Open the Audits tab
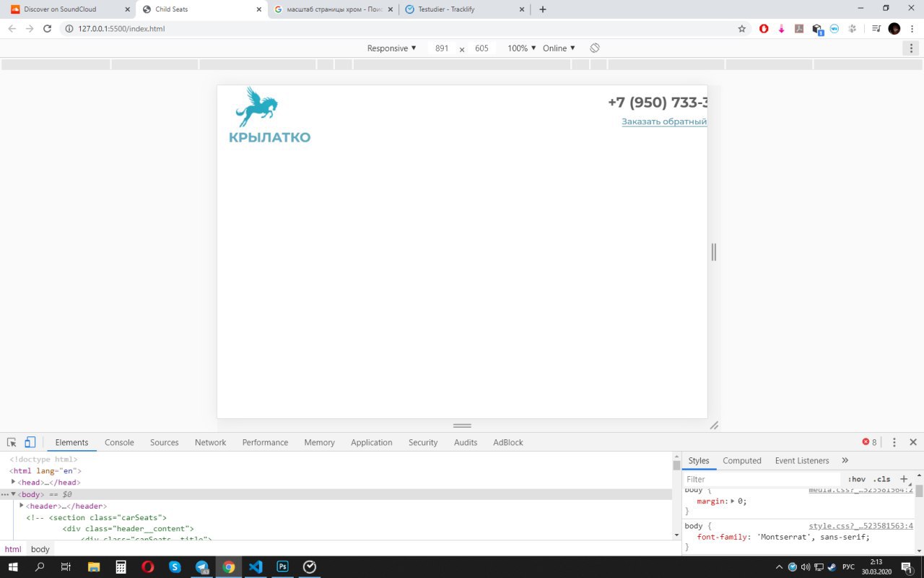 tap(465, 442)
